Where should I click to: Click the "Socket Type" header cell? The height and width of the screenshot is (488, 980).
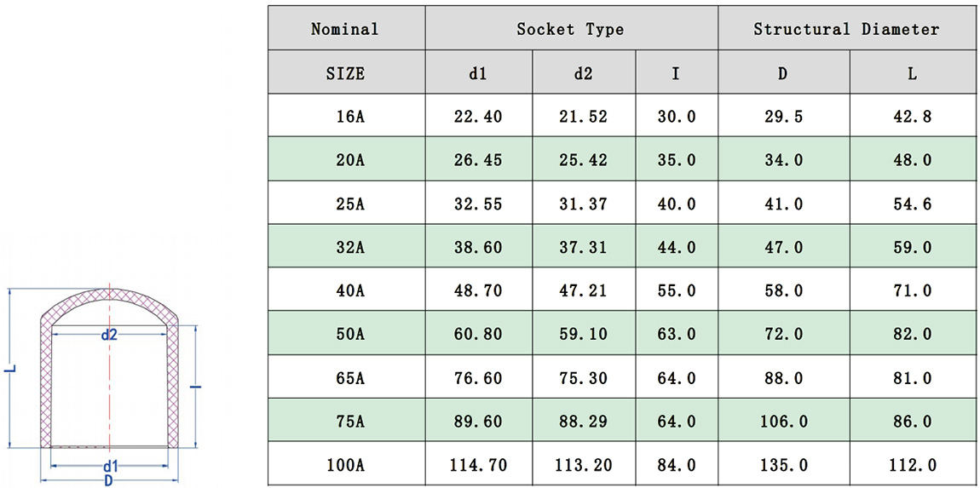570,29
